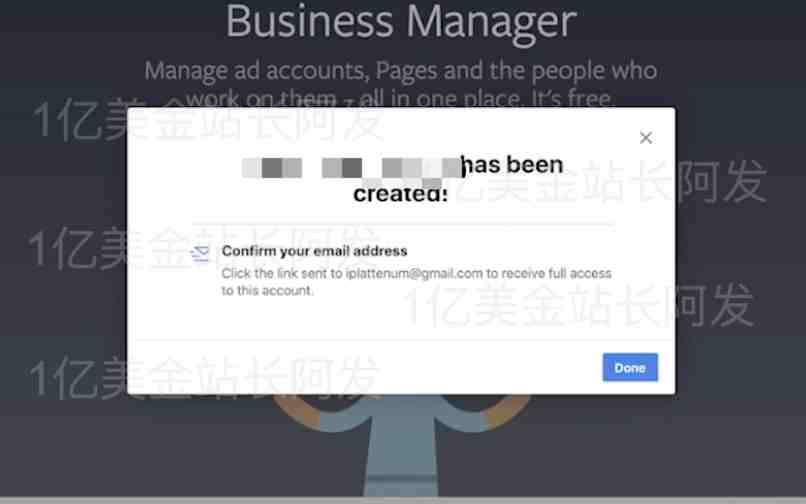Click the left orange arm of the illustration

pos(297,411)
